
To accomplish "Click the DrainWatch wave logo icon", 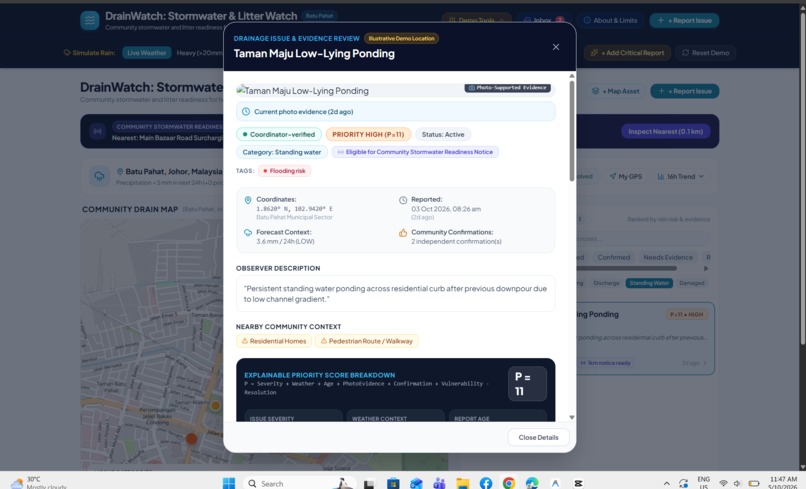I will point(89,21).
